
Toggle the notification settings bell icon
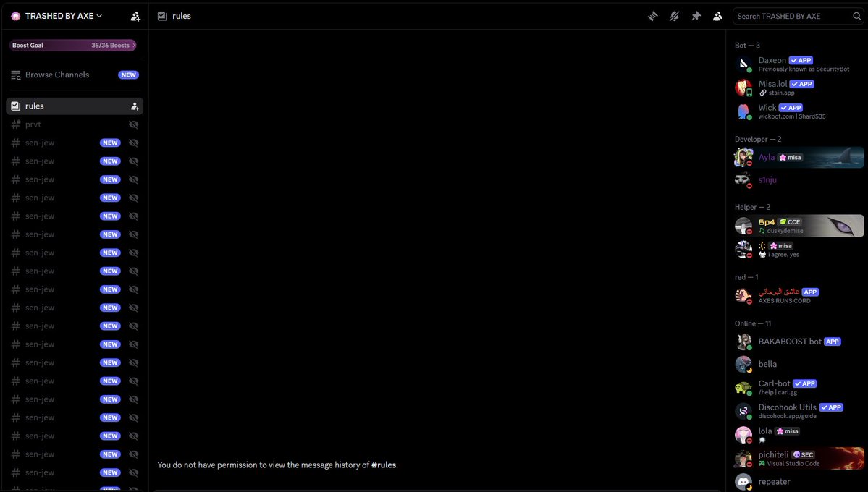click(674, 16)
